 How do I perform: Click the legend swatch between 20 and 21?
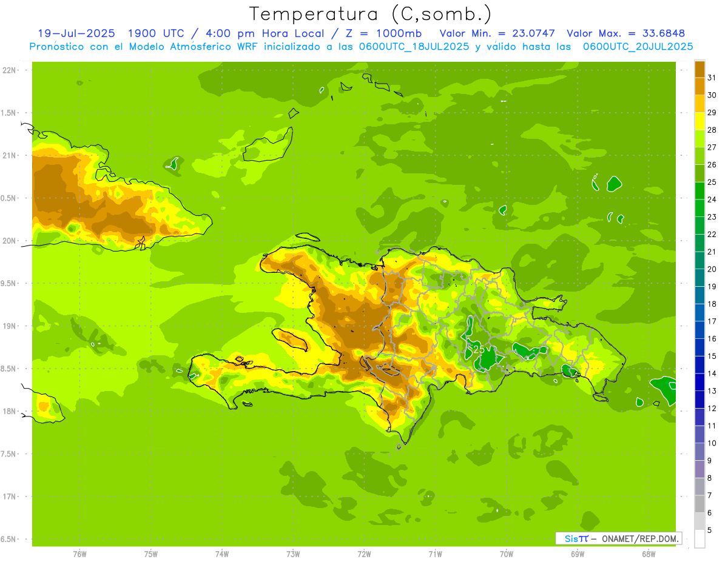699,260
